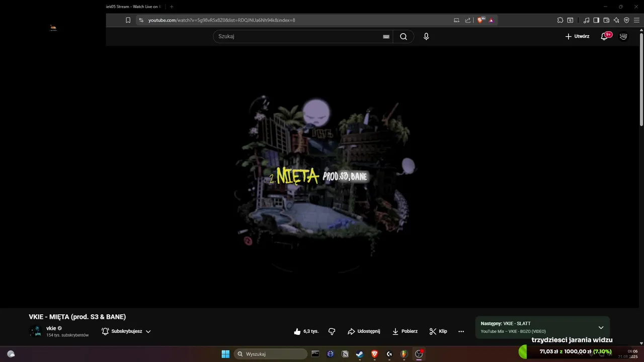The height and width of the screenshot is (362, 644).
Task: Open the Steam taskbar icon
Action: pyautogui.click(x=360, y=354)
